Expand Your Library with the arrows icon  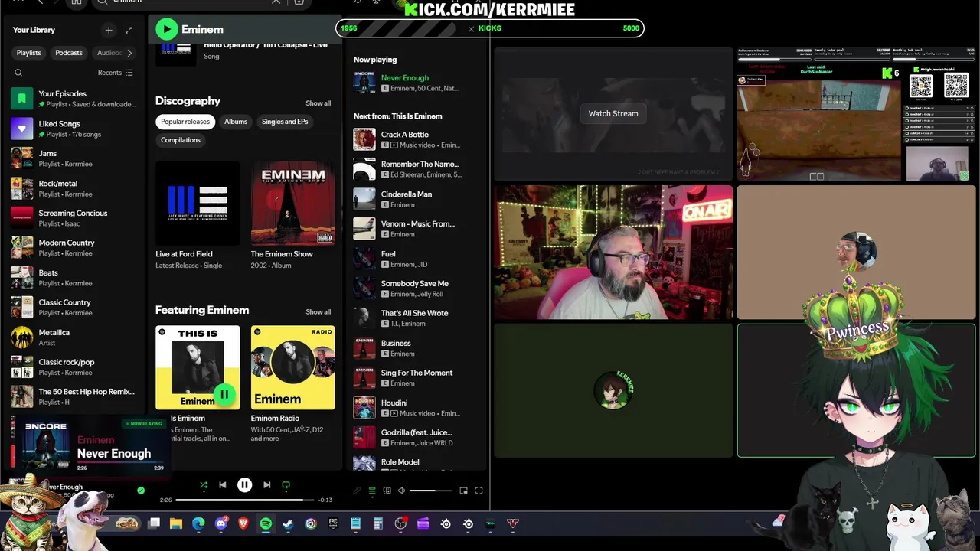(x=129, y=30)
